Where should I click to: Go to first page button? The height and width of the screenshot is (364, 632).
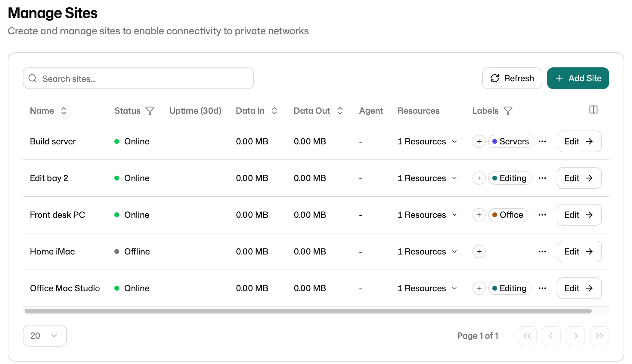(527, 336)
